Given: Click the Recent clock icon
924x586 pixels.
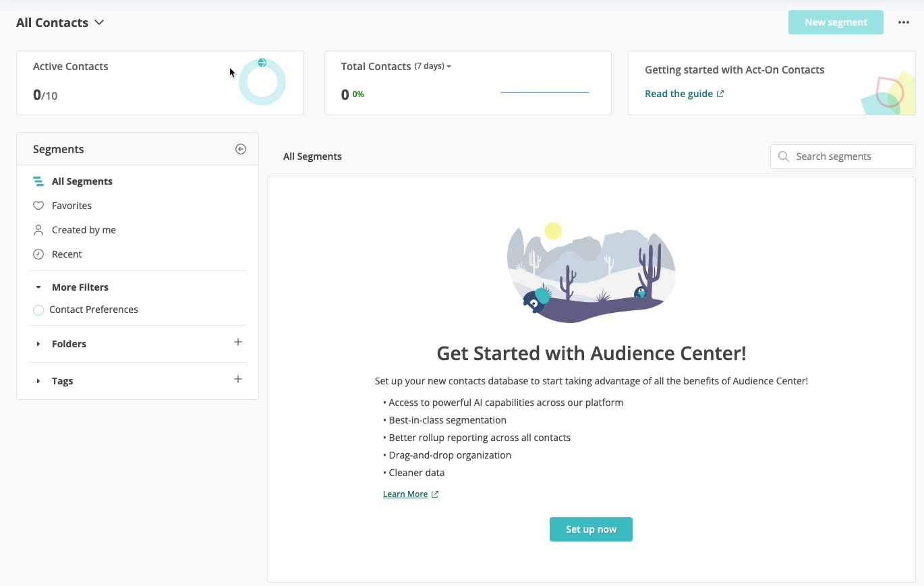Looking at the screenshot, I should click(x=38, y=254).
